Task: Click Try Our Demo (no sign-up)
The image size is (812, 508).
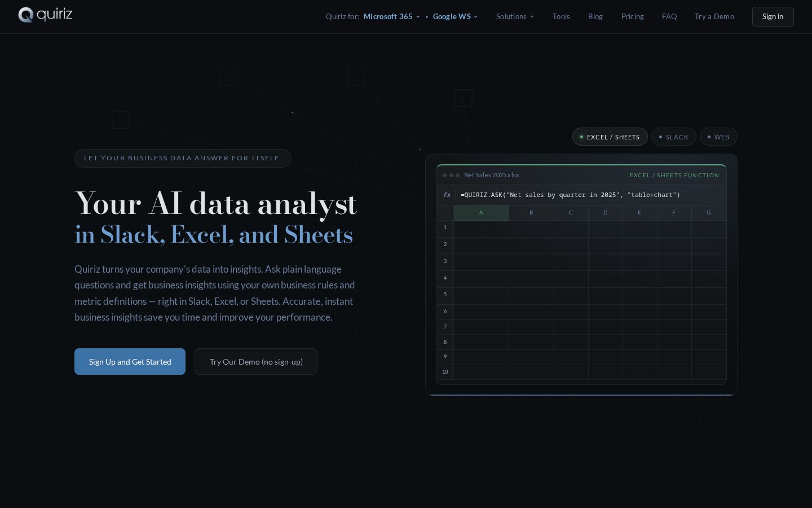Action: click(256, 362)
